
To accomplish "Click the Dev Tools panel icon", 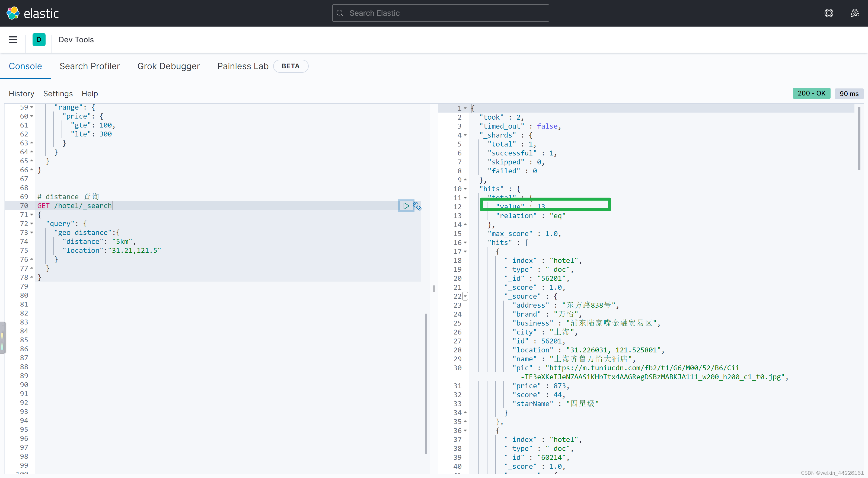I will tap(39, 39).
